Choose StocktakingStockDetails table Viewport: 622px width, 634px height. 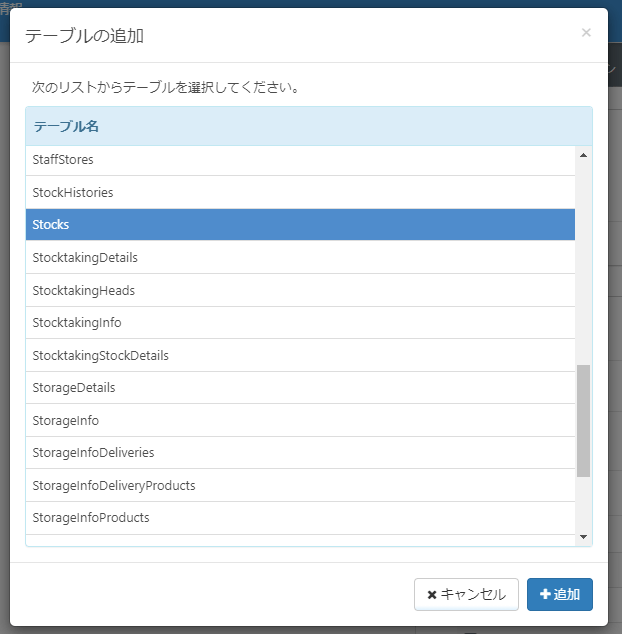click(x=300, y=355)
